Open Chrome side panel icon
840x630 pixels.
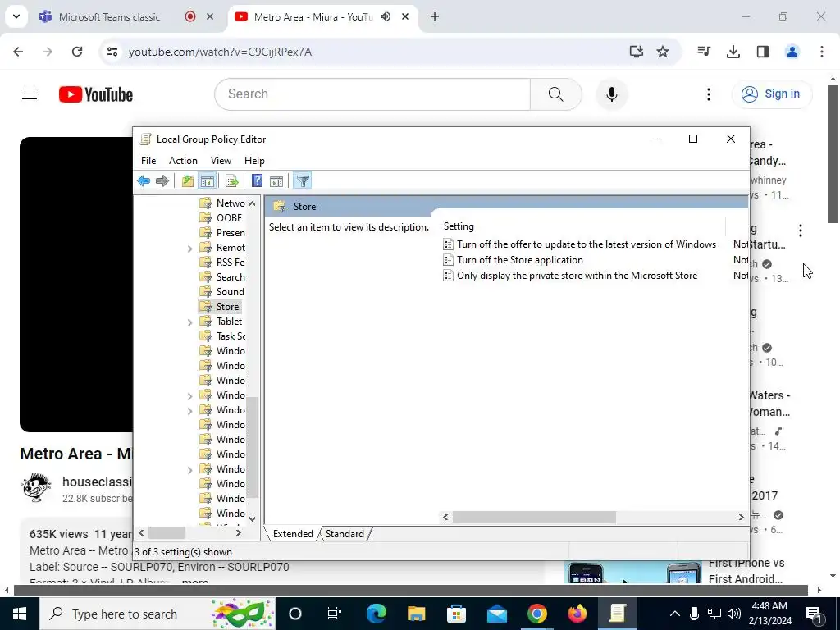tap(762, 52)
